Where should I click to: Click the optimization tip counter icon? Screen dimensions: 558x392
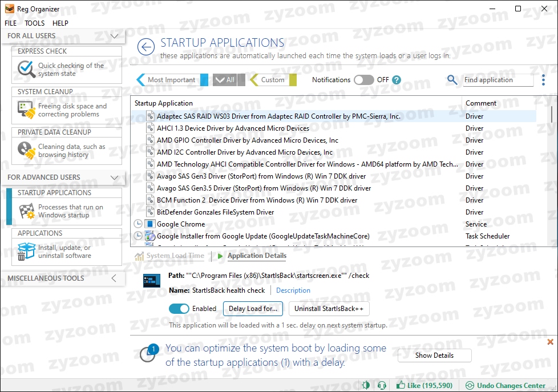[149, 353]
